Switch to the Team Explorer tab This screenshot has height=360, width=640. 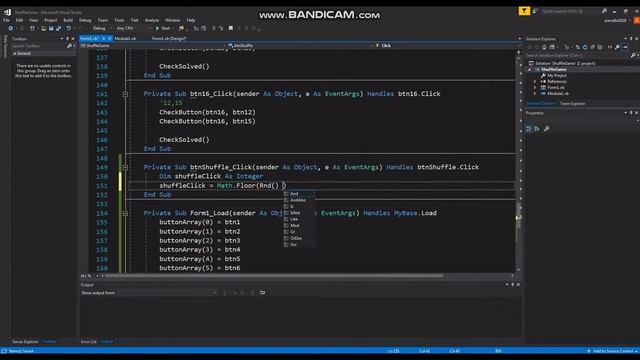pos(572,104)
